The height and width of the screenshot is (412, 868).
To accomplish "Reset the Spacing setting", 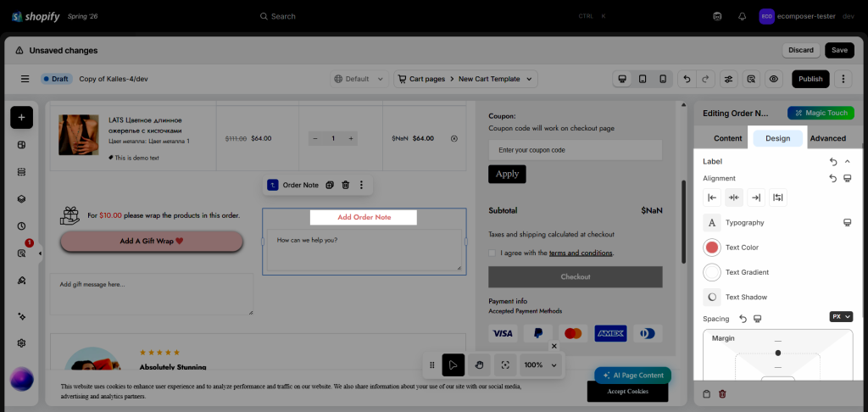I will click(x=743, y=319).
